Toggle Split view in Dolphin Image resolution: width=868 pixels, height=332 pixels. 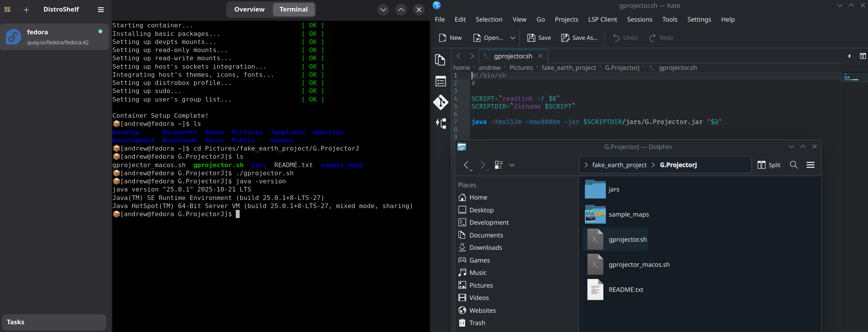769,165
